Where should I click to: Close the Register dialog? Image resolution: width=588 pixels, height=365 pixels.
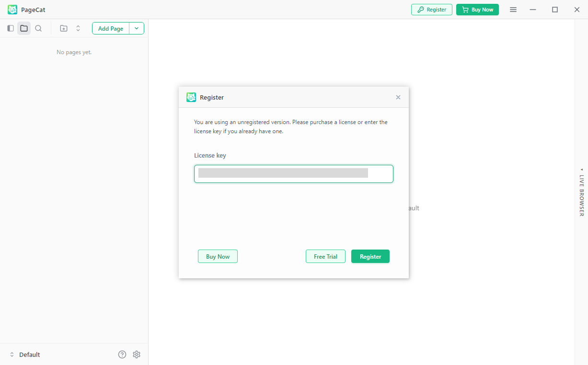click(x=398, y=97)
